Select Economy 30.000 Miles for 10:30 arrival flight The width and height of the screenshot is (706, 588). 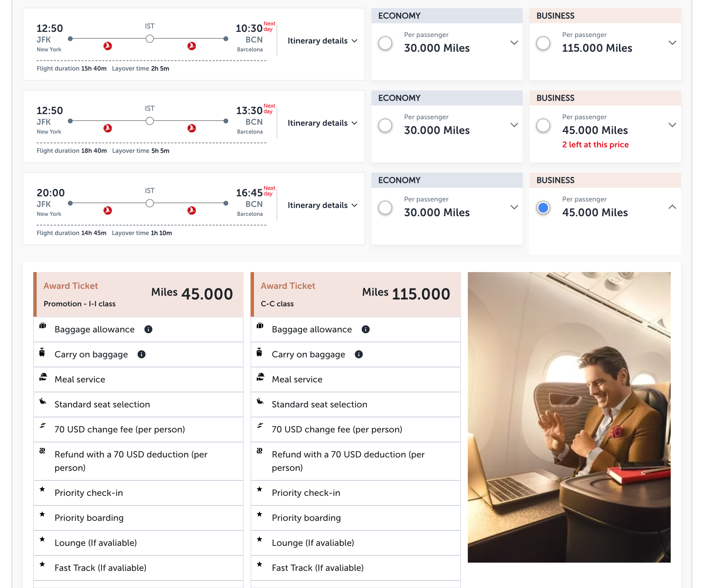click(x=385, y=43)
